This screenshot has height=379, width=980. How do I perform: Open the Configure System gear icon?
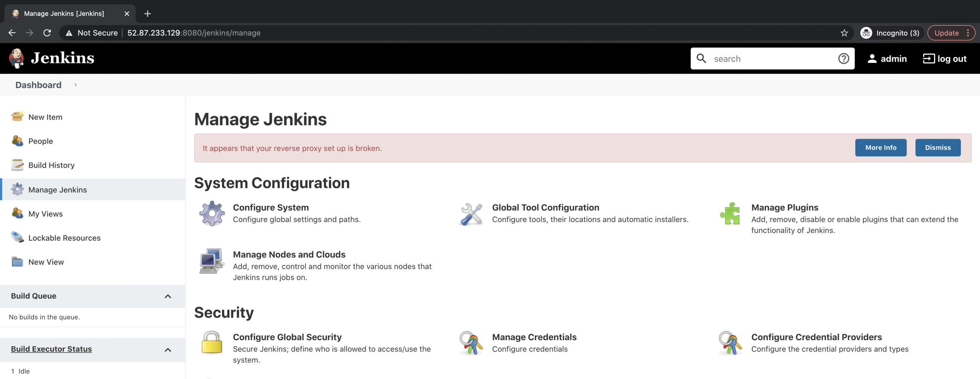(x=212, y=213)
